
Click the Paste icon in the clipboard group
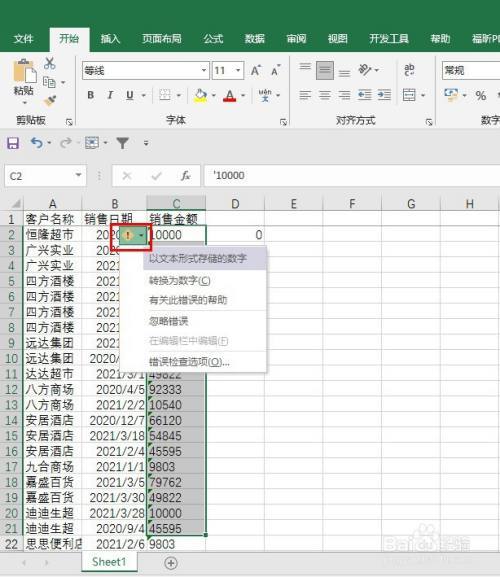click(x=24, y=71)
